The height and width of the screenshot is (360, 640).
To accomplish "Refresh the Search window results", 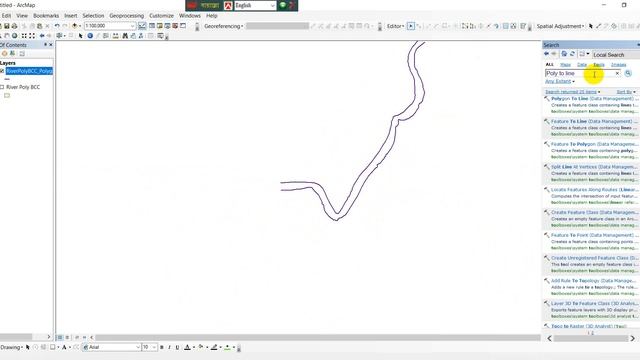I will click(x=572, y=54).
